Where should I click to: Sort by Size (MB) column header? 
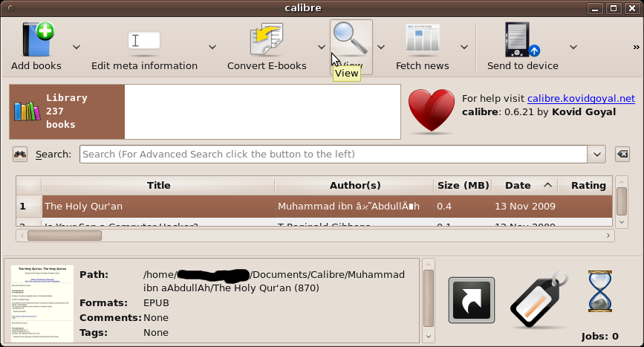(463, 186)
